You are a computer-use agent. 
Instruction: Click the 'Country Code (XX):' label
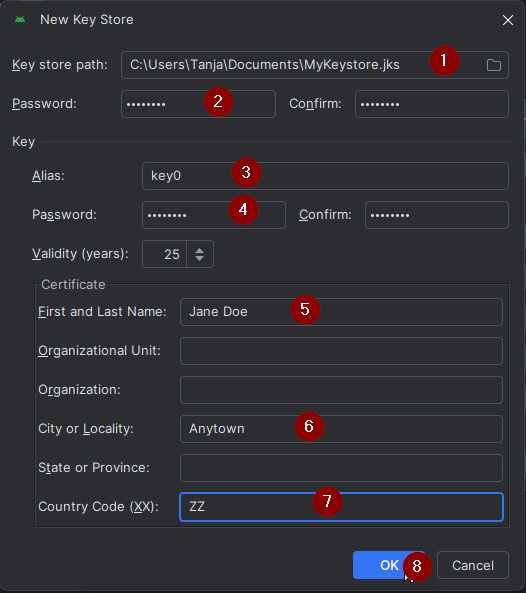(98, 506)
